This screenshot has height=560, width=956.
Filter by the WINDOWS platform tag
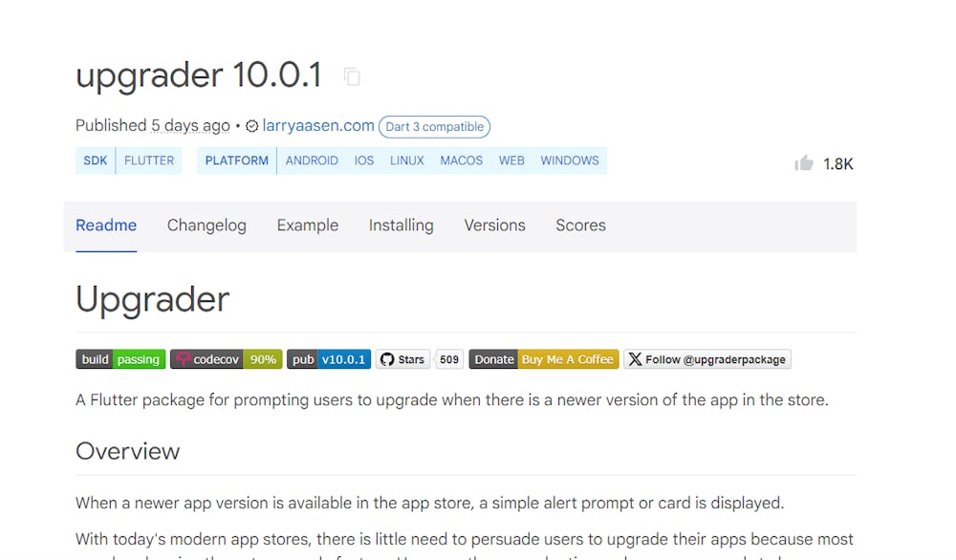tap(570, 161)
